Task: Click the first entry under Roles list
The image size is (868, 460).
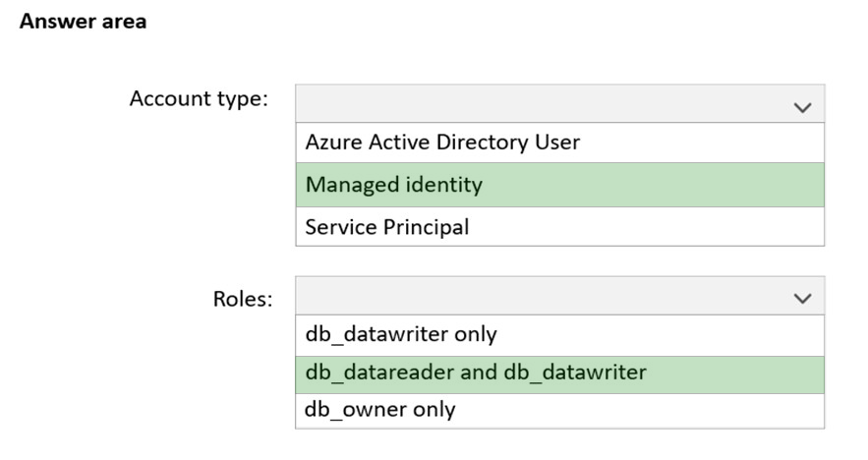Action: pos(559,335)
